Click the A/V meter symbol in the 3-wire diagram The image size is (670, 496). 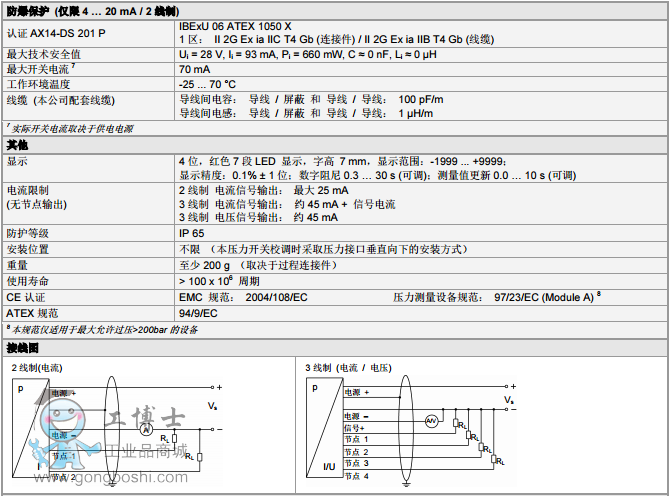click(432, 420)
